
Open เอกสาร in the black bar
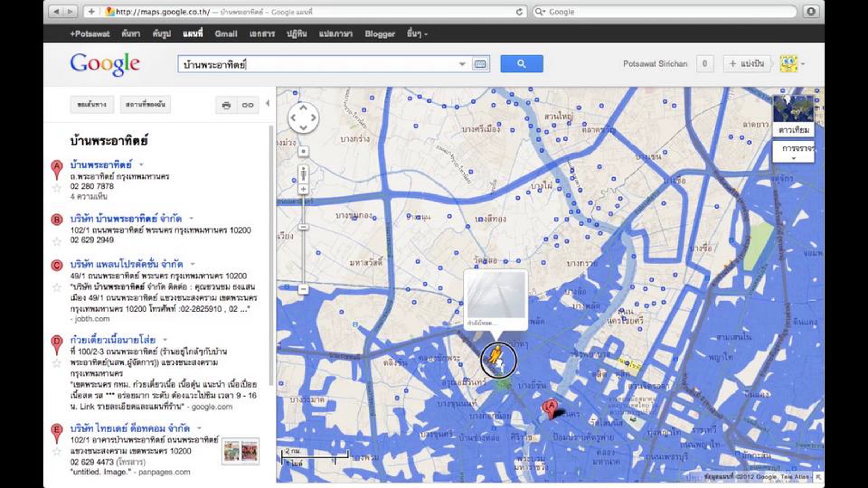(x=262, y=34)
